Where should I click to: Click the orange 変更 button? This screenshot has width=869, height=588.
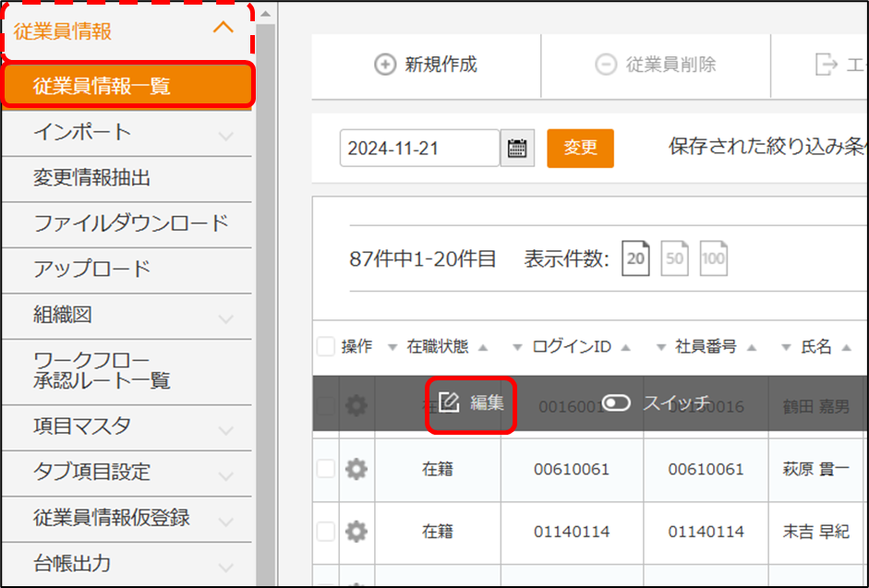tap(580, 149)
